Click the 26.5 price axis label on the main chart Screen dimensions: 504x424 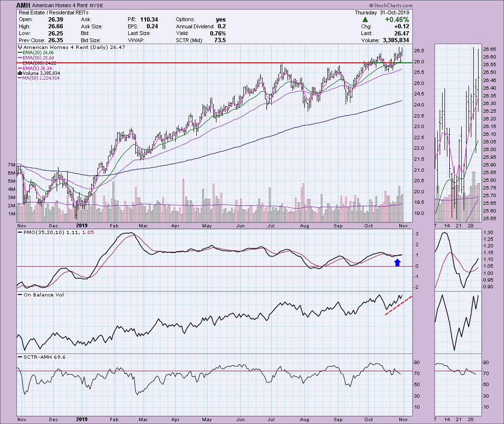click(419, 51)
